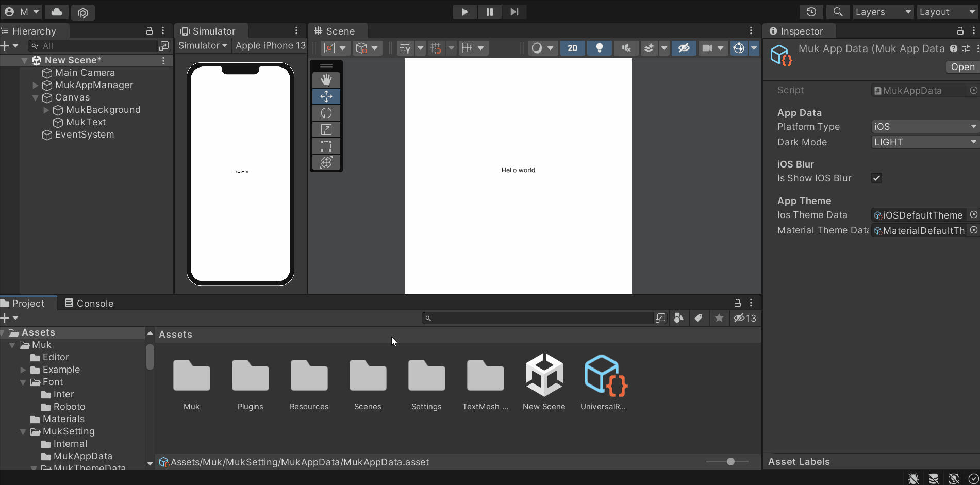Toggle Is Show IOS Blur checkbox
The image size is (980, 485).
(x=876, y=178)
